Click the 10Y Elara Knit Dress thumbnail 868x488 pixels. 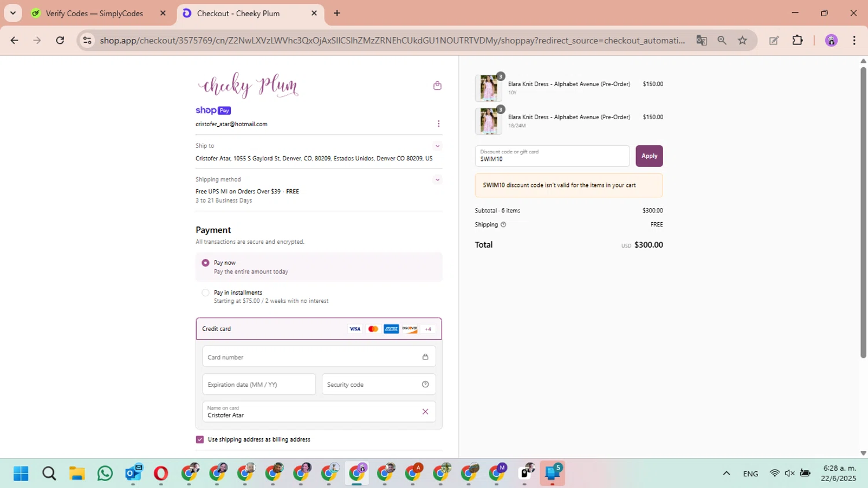tap(488, 89)
